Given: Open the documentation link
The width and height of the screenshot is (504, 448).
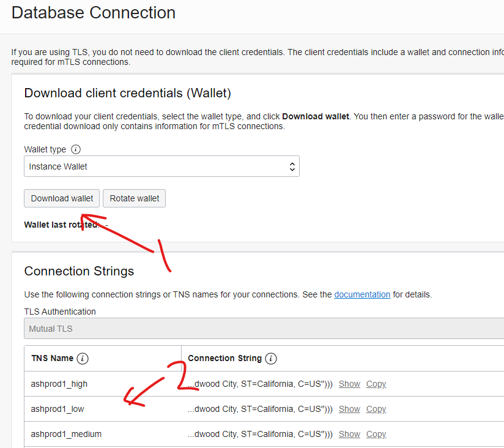Looking at the screenshot, I should tap(362, 294).
